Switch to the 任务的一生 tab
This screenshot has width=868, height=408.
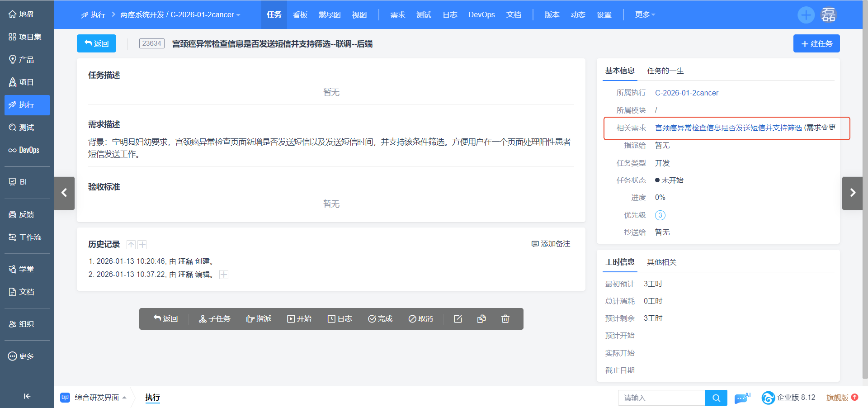click(665, 71)
